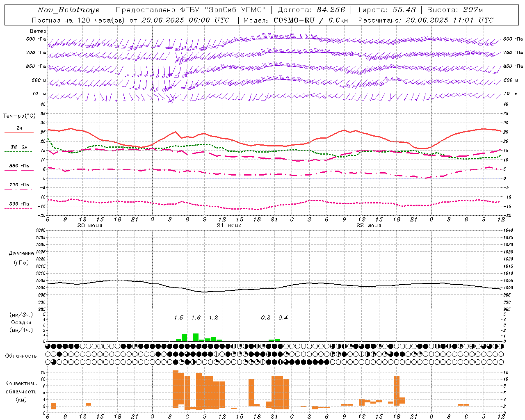
Task: Click the 'Конвективн.' convective cloud label
Action: tap(21, 383)
